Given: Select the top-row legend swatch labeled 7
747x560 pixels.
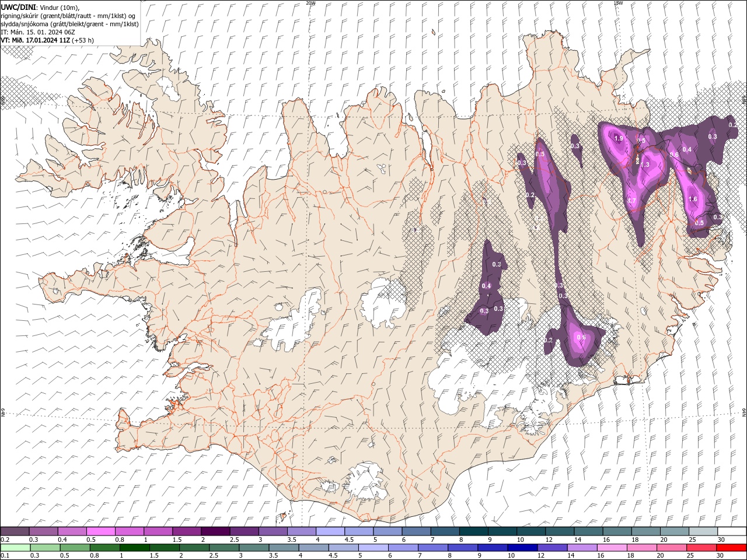Looking at the screenshot, I should [x=445, y=531].
